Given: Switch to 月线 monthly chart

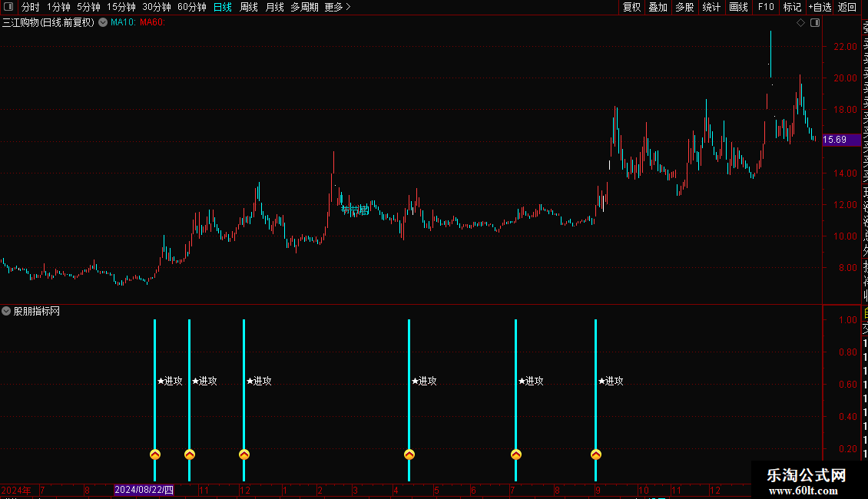Looking at the screenshot, I should pyautogui.click(x=274, y=7).
